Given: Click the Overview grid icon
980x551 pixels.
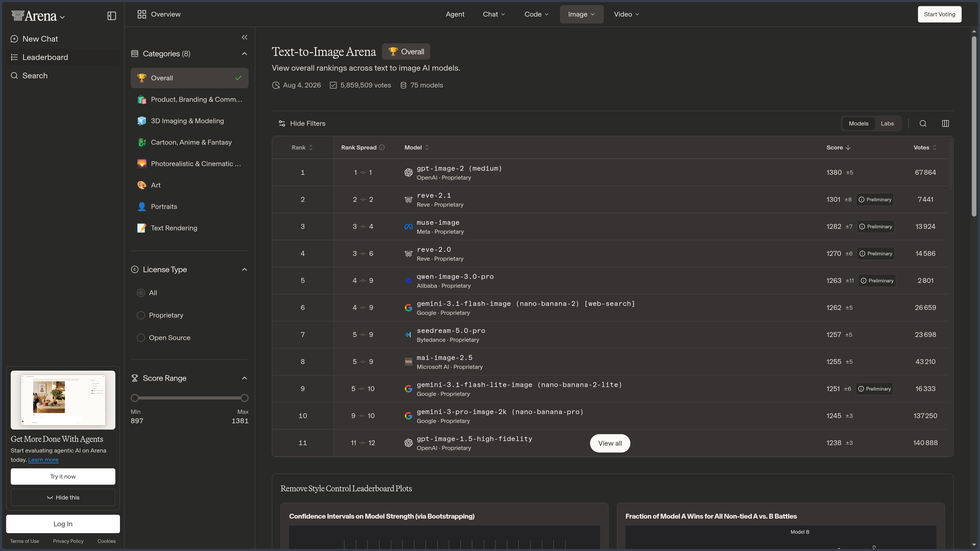Looking at the screenshot, I should pyautogui.click(x=142, y=14).
